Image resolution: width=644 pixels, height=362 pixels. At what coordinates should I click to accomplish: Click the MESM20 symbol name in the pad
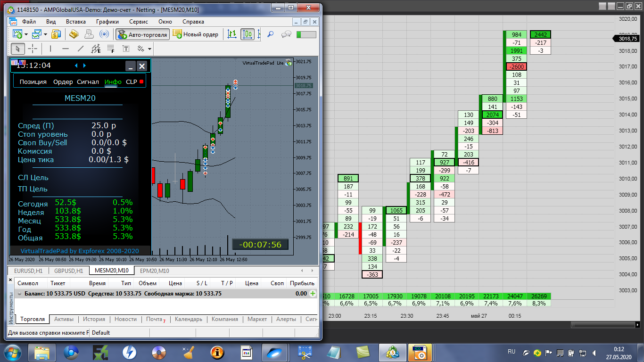[80, 98]
